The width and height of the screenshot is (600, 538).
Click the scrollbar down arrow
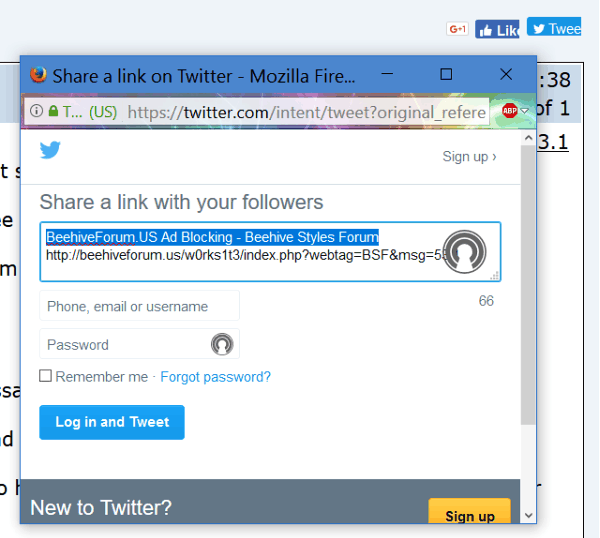coord(528,515)
